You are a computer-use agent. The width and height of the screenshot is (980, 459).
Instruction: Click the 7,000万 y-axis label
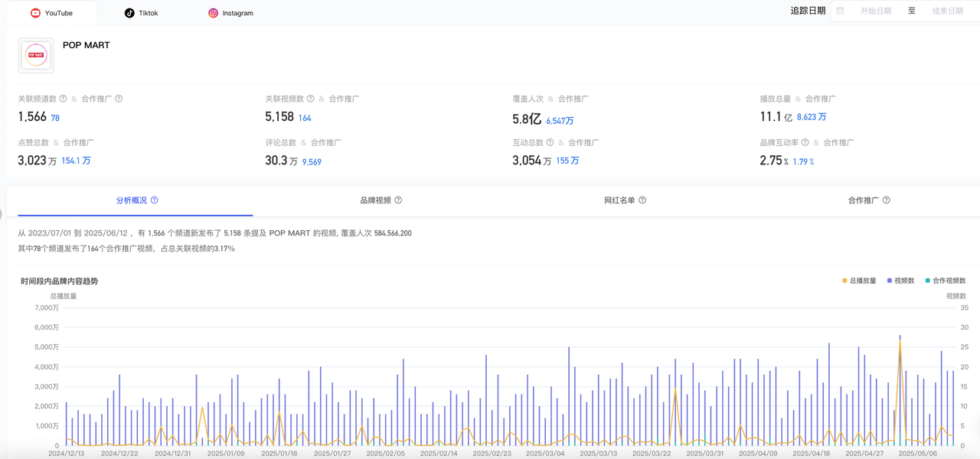[47, 308]
